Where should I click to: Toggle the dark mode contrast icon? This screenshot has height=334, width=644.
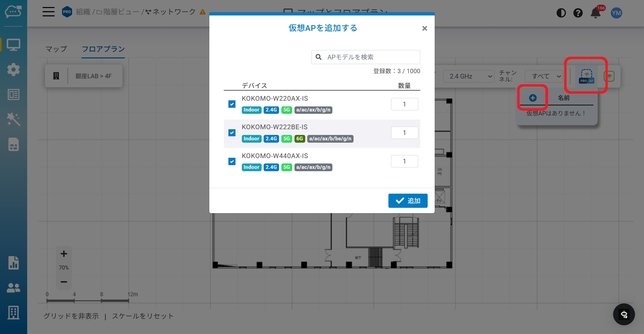561,13
